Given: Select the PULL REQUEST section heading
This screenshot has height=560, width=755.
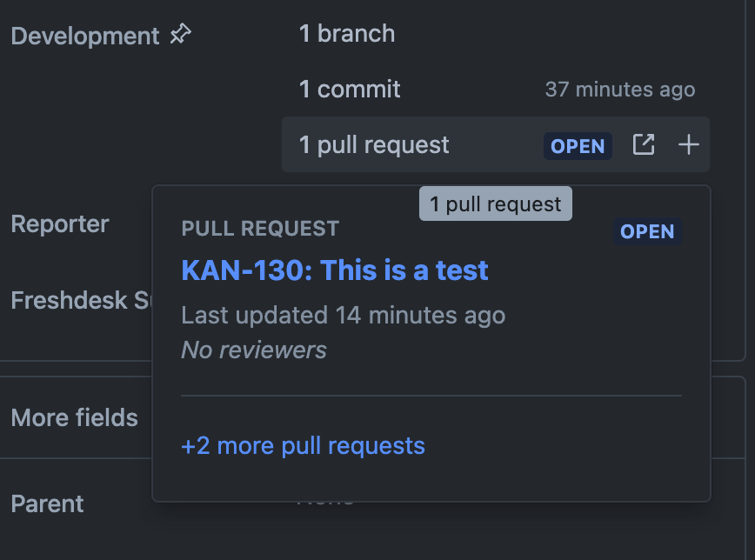Looking at the screenshot, I should point(259,228).
